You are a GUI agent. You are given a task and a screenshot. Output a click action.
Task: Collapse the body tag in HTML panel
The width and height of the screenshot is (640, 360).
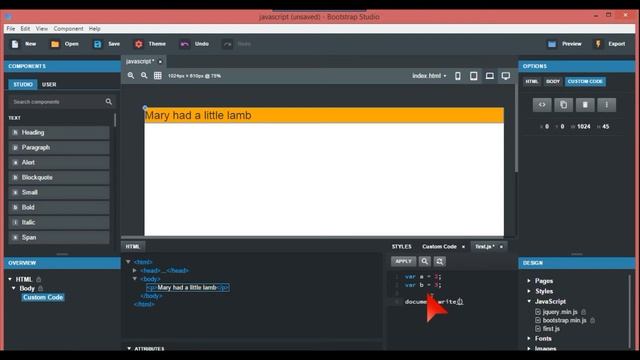click(x=134, y=279)
